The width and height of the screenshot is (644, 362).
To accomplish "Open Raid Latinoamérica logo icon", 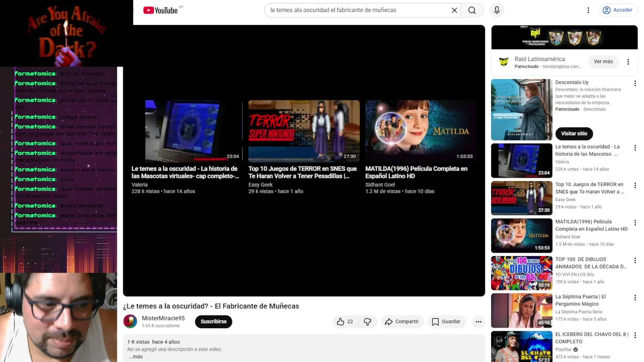I will (504, 62).
